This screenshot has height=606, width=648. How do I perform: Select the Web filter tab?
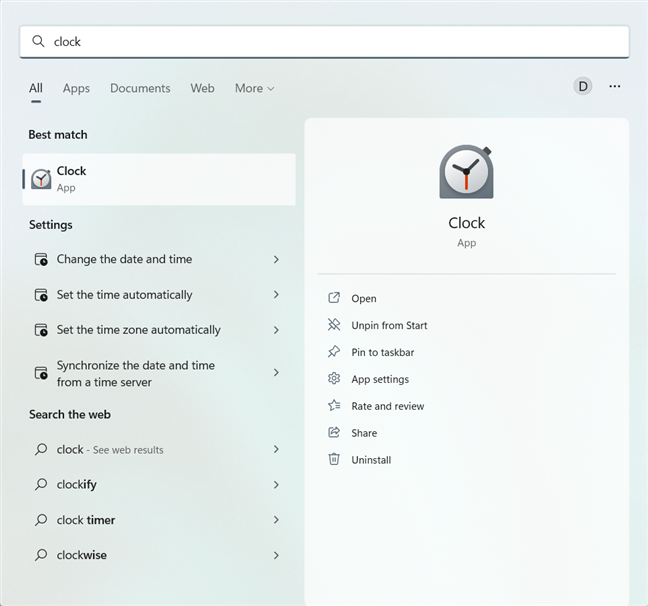[x=202, y=88]
